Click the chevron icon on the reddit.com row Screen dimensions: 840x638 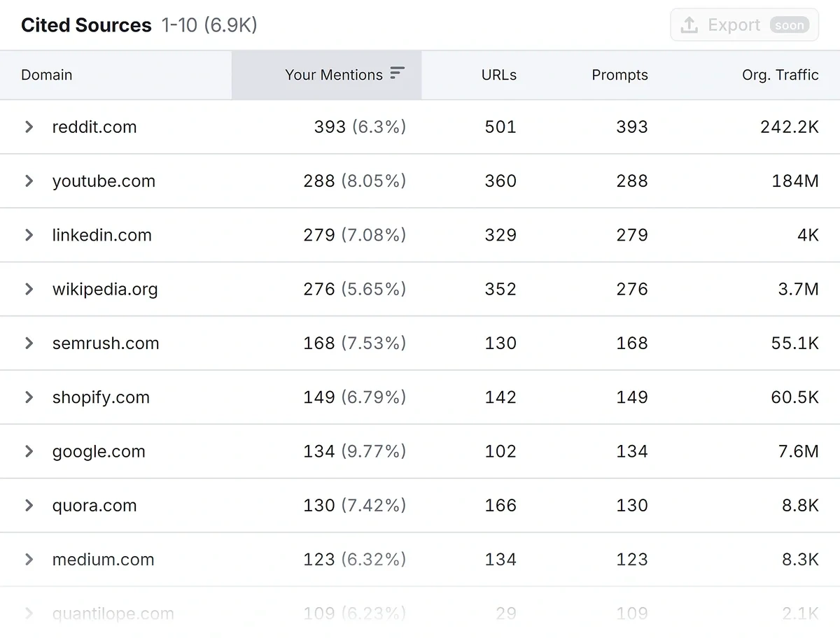coord(28,127)
